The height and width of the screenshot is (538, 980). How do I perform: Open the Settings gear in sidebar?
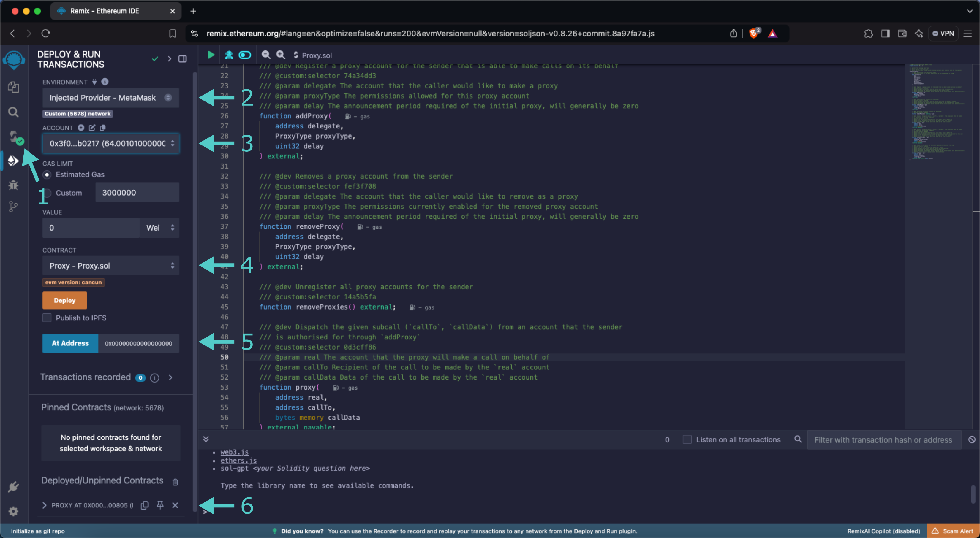pos(13,511)
